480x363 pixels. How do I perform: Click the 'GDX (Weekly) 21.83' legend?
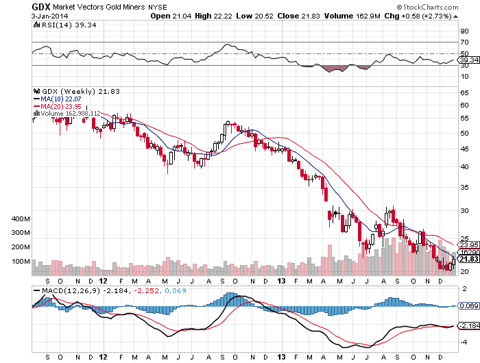[81, 91]
